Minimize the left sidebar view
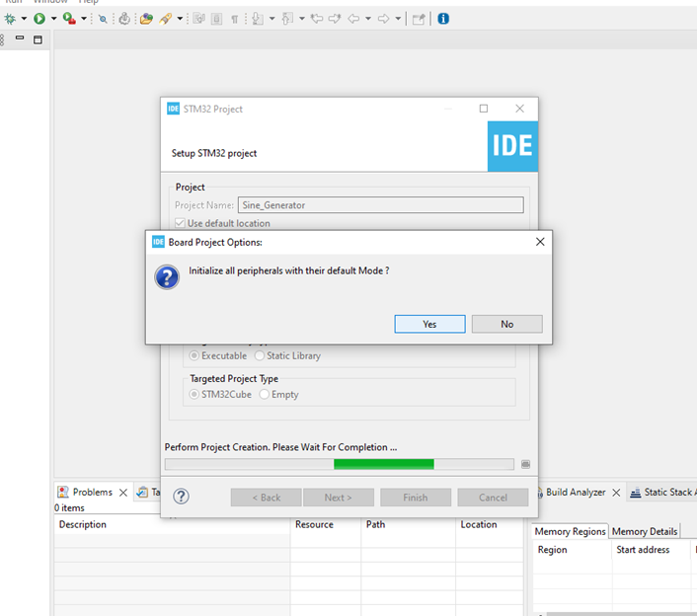The height and width of the screenshot is (616, 697). (20, 38)
